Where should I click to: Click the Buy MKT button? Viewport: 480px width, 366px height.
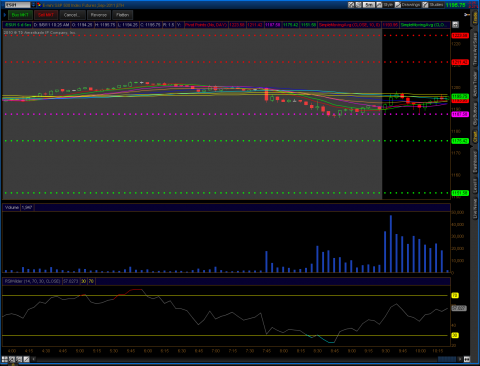click(20, 15)
